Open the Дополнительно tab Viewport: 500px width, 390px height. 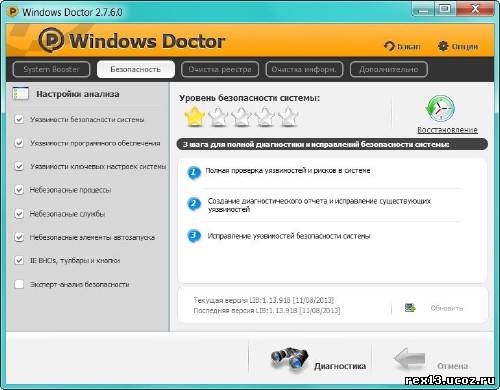pos(389,69)
